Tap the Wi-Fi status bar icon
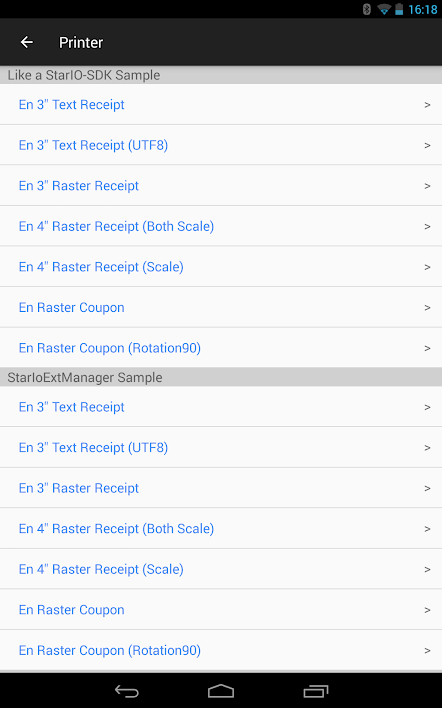Screen dimensions: 442x708 click(x=384, y=9)
